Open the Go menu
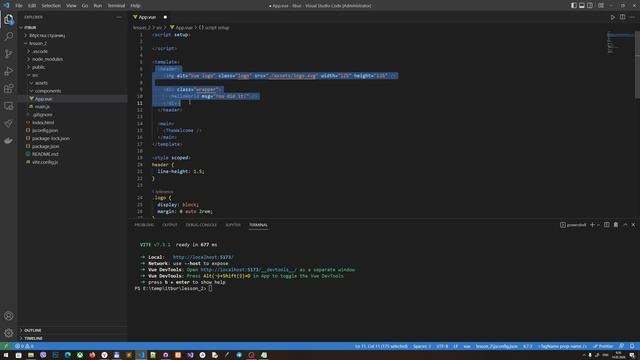This screenshot has width=640, height=360. (x=84, y=6)
